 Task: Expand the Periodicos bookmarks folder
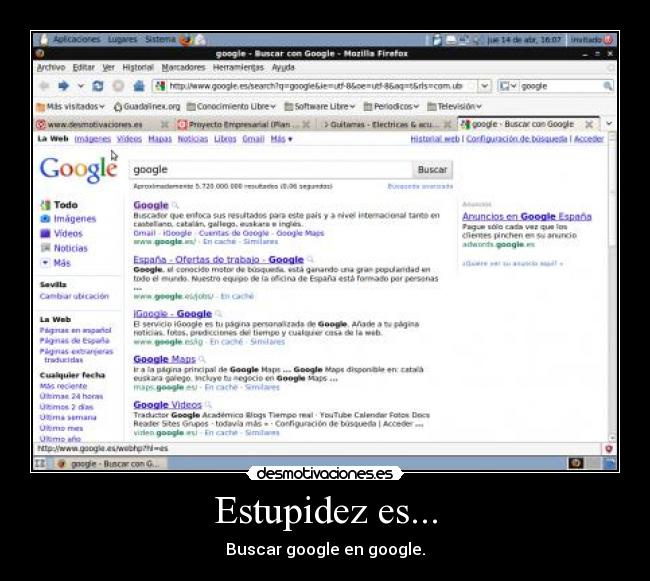[x=391, y=107]
